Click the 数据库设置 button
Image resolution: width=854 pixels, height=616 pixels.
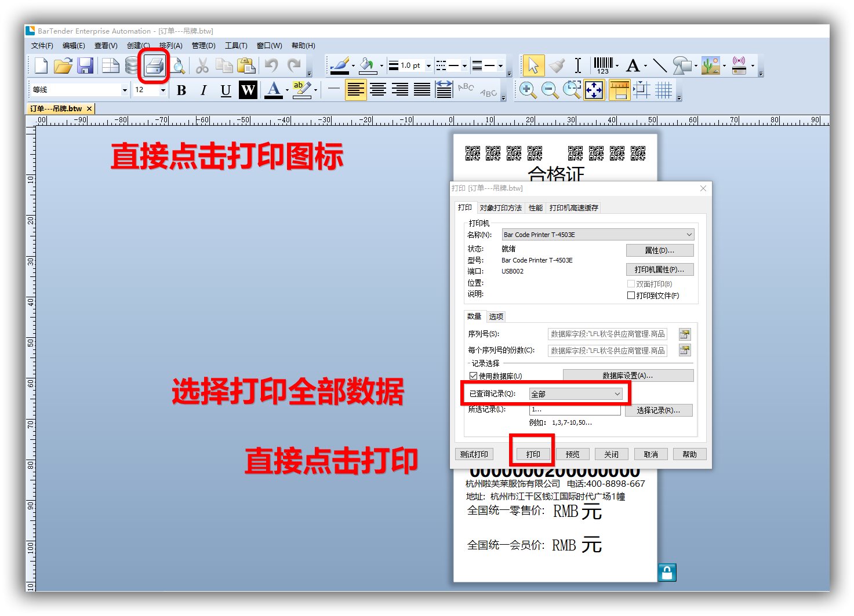point(627,376)
